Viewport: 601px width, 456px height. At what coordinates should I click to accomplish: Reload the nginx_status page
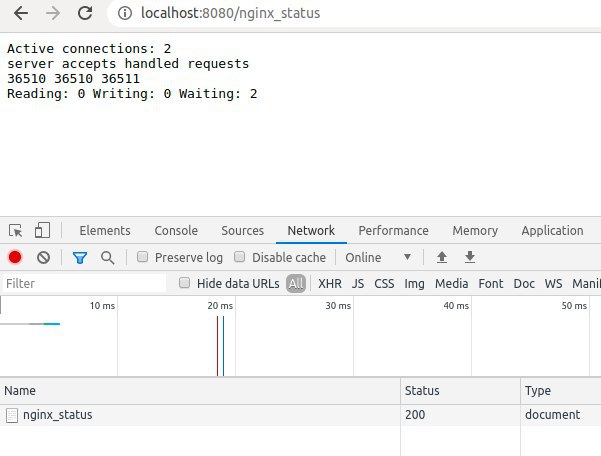86,14
